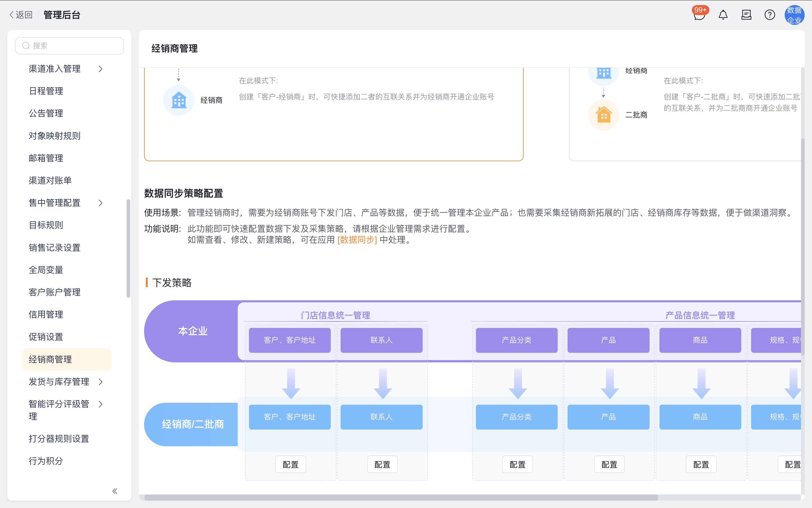The image size is (812, 508).
Task: Open the 公告管理 menu item
Action: pyautogui.click(x=67, y=113)
